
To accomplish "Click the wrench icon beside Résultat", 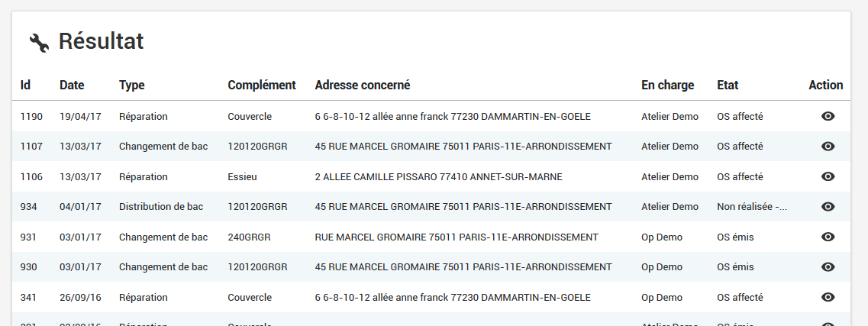I will (x=39, y=43).
